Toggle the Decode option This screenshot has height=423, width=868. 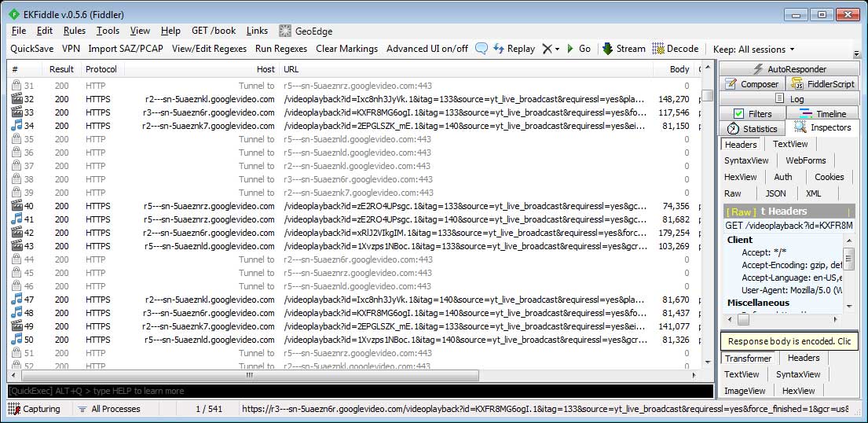[x=676, y=49]
